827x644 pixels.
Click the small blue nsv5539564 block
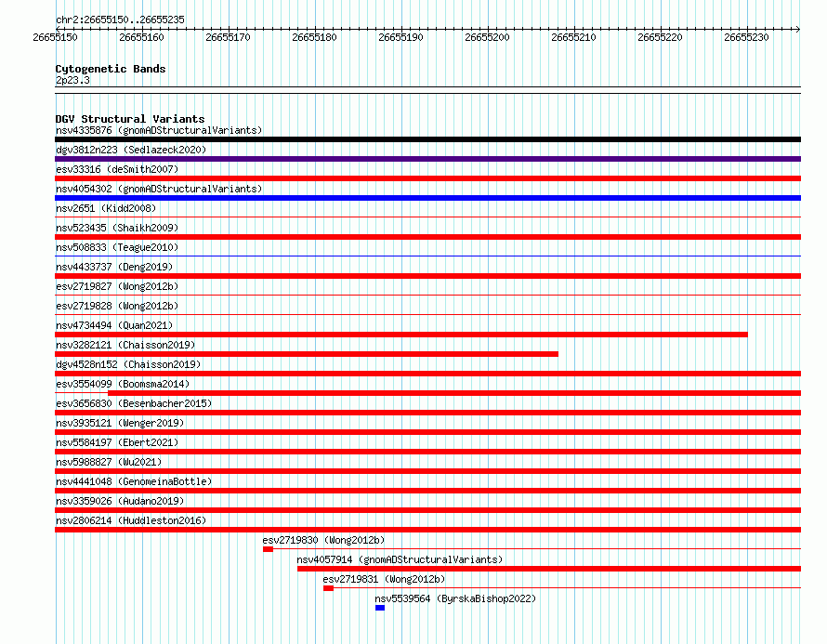tap(380, 608)
